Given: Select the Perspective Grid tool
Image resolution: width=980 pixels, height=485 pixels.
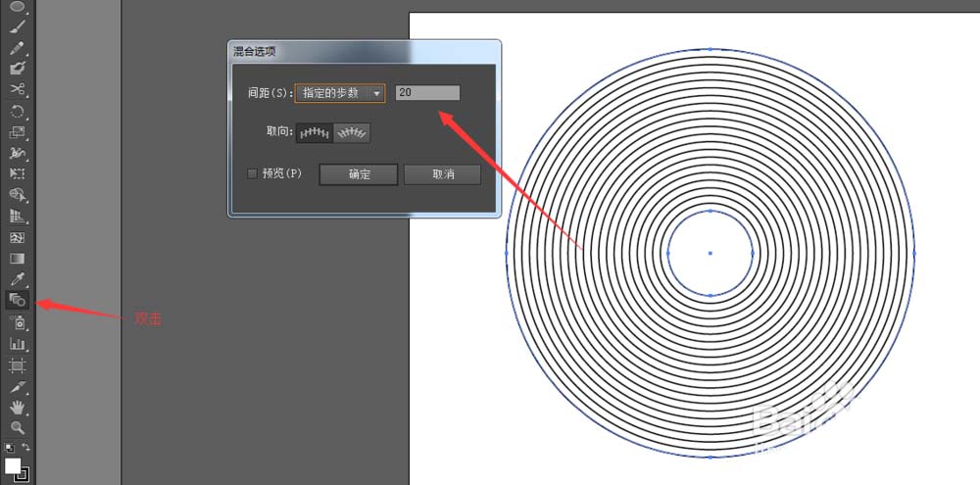Looking at the screenshot, I should tap(18, 217).
